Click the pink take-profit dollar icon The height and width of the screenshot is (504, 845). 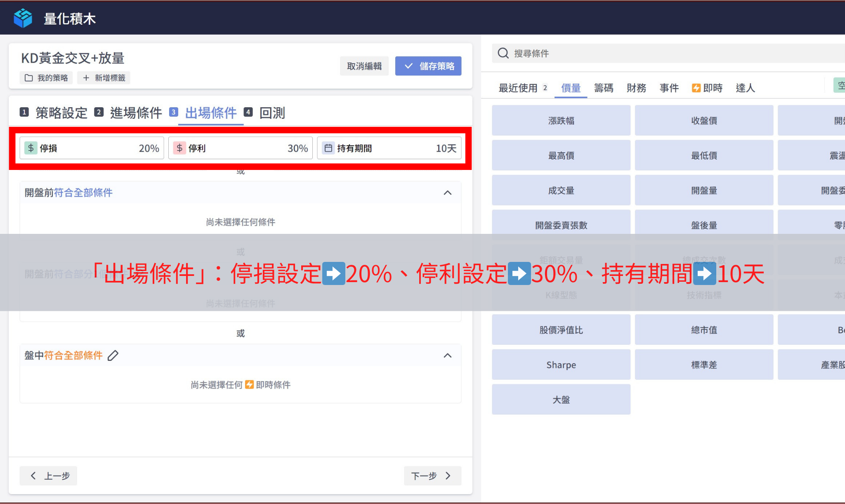coord(179,148)
